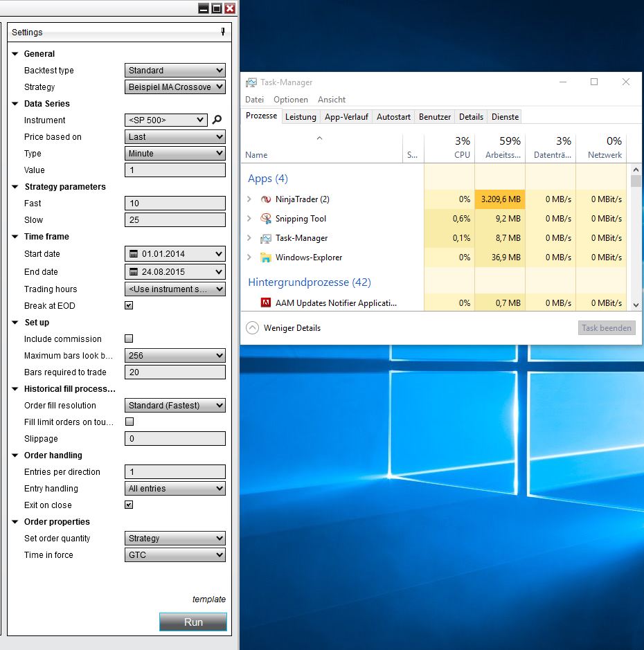Open the Price based on dropdown
This screenshot has height=650, width=644.
pyautogui.click(x=175, y=137)
